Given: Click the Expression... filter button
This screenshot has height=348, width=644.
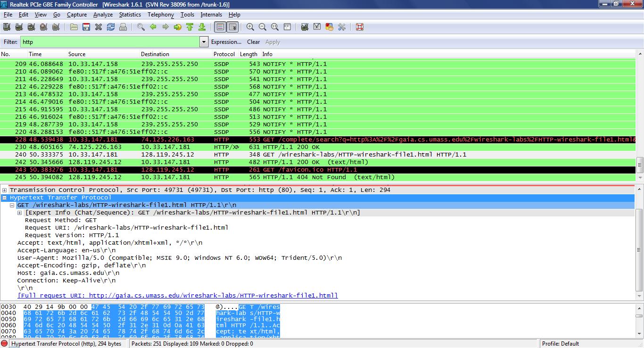Looking at the screenshot, I should tap(226, 42).
